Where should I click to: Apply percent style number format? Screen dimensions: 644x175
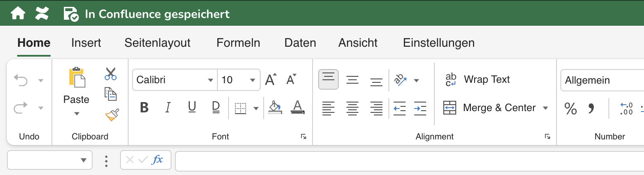[570, 109]
